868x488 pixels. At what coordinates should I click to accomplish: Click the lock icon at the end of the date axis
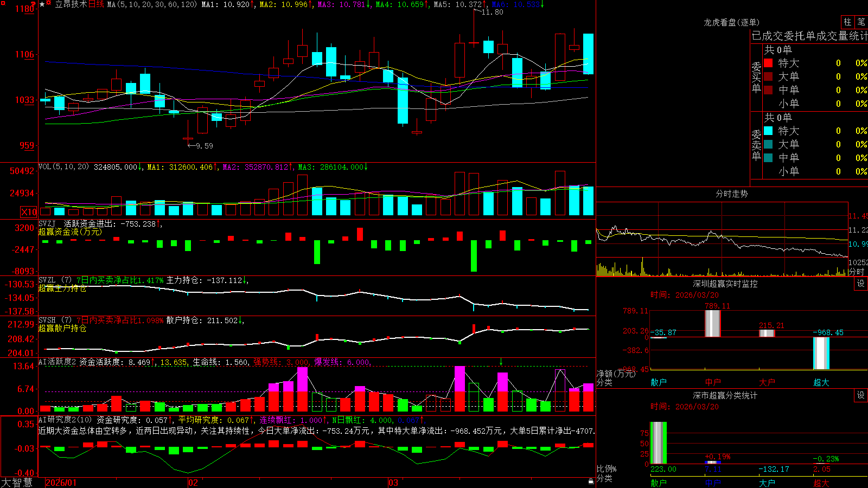click(x=591, y=481)
